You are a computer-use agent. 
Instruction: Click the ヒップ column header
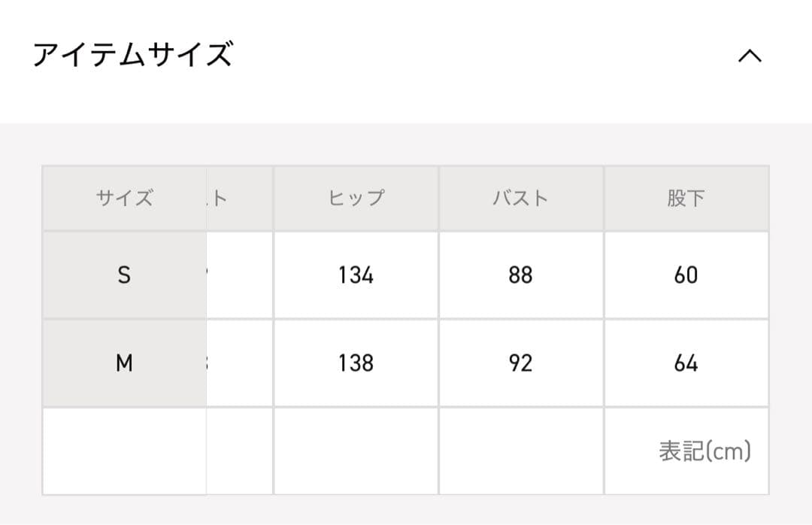coord(356,199)
